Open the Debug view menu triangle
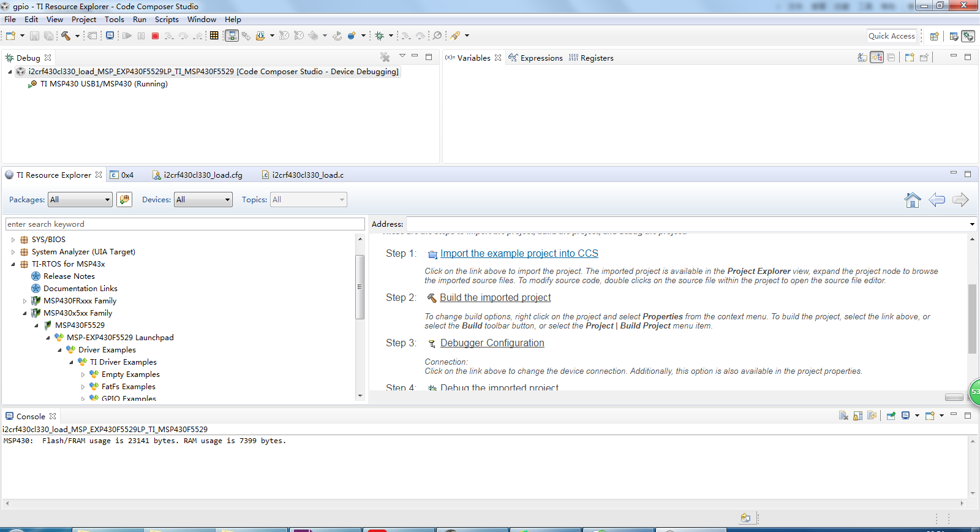 pos(402,56)
